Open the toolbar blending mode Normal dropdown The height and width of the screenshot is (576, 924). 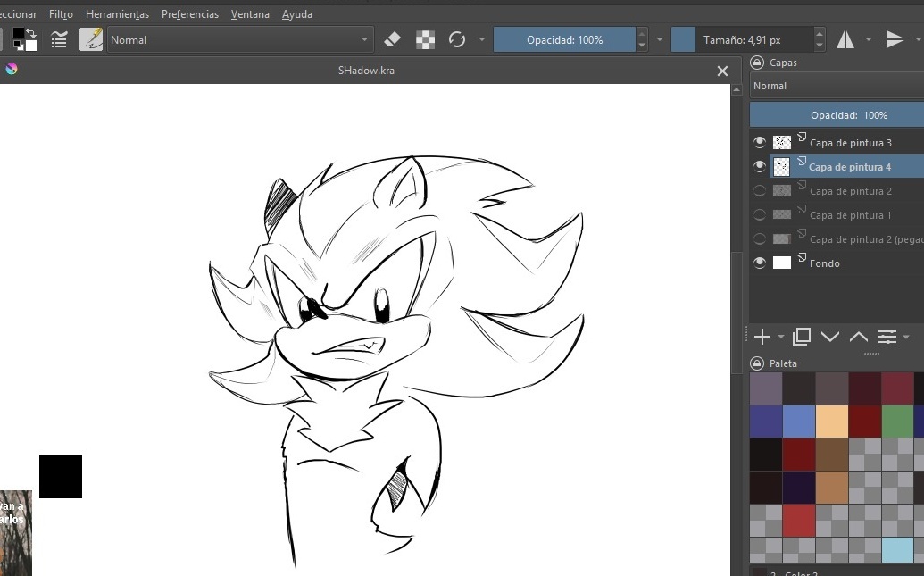(240, 39)
